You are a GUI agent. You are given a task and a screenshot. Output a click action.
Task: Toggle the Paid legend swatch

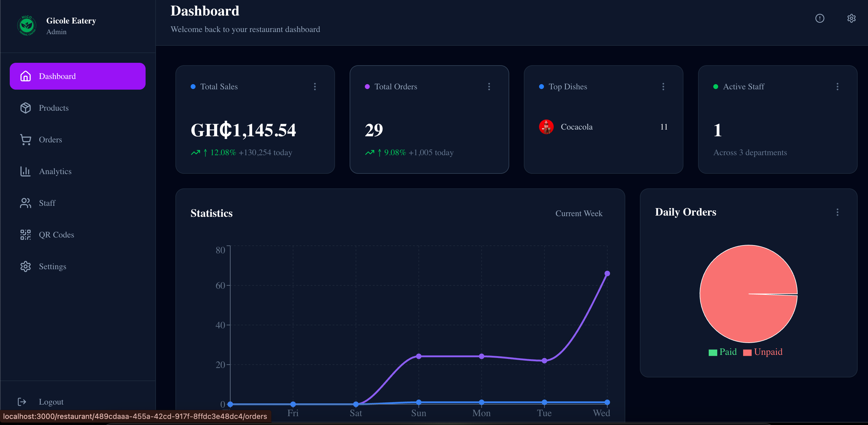tap(713, 352)
